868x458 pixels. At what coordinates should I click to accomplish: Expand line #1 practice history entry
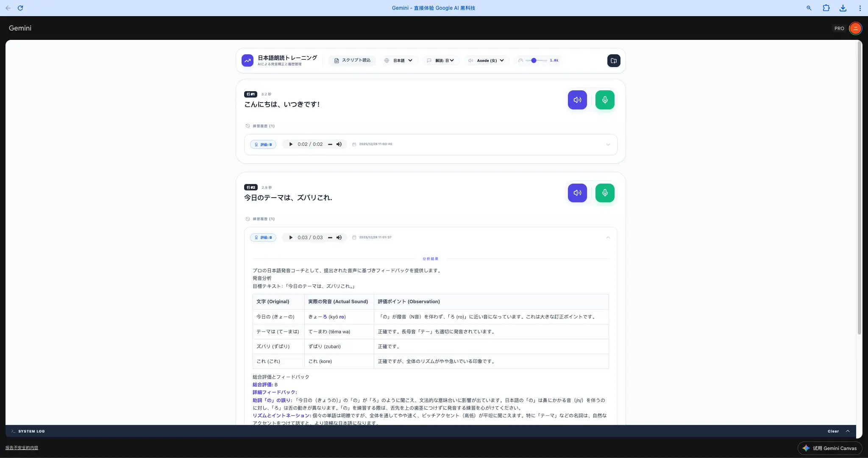pos(608,145)
